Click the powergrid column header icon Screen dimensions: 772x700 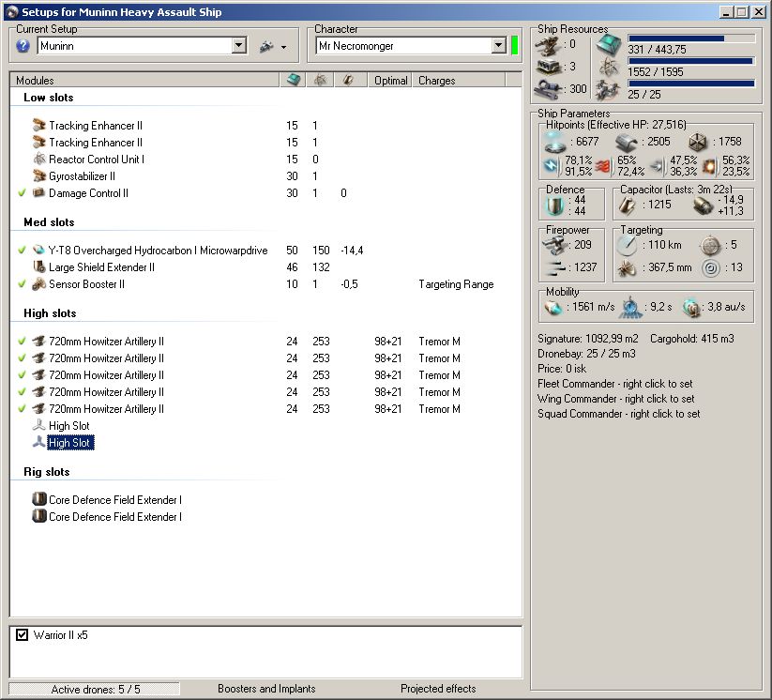[x=320, y=80]
